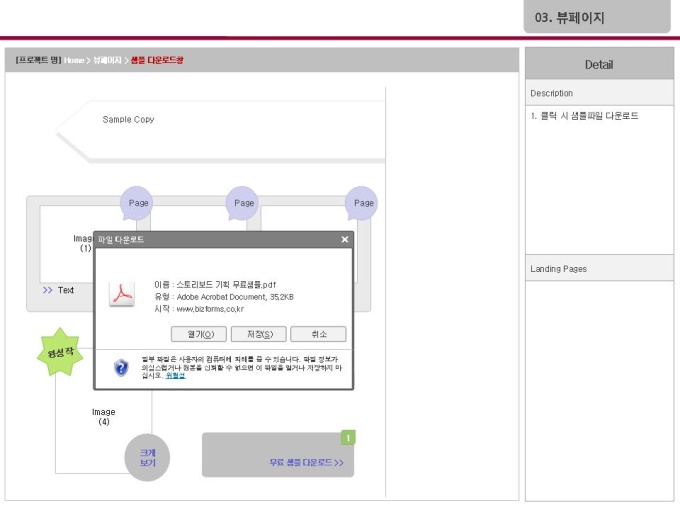Click the green number 1 marker badge

tap(348, 438)
